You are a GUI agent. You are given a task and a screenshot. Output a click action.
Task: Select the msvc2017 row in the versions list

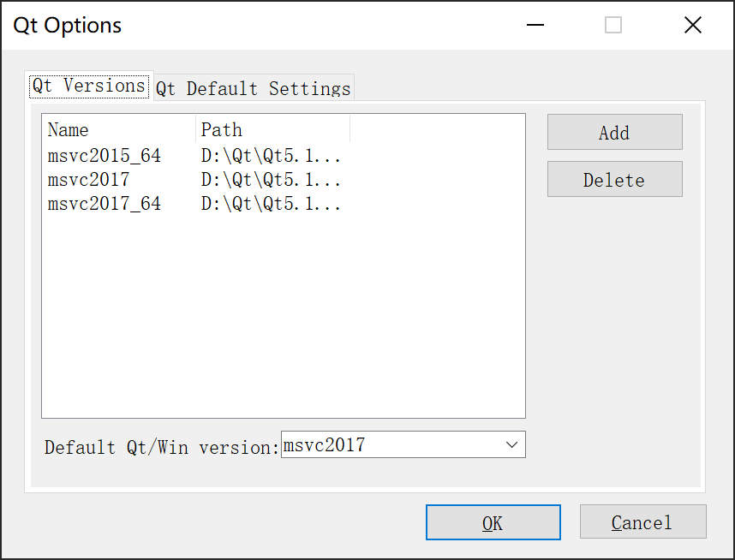[x=89, y=180]
